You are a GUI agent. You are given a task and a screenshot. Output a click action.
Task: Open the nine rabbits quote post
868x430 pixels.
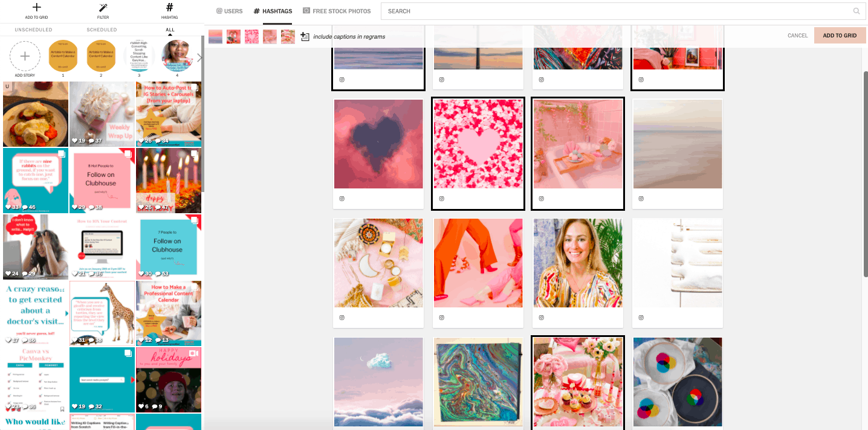pyautogui.click(x=36, y=181)
